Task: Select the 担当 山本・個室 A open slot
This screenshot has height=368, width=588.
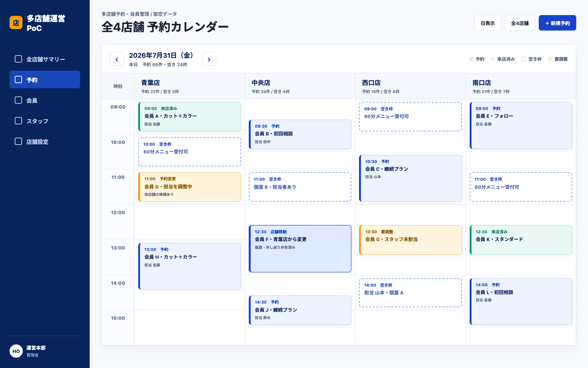Action: click(x=410, y=293)
